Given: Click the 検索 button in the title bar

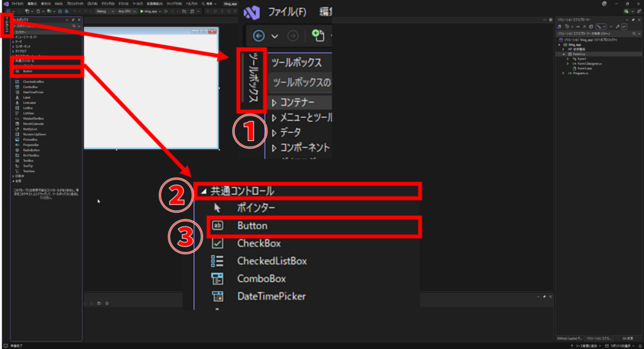Looking at the screenshot, I should click(209, 4).
